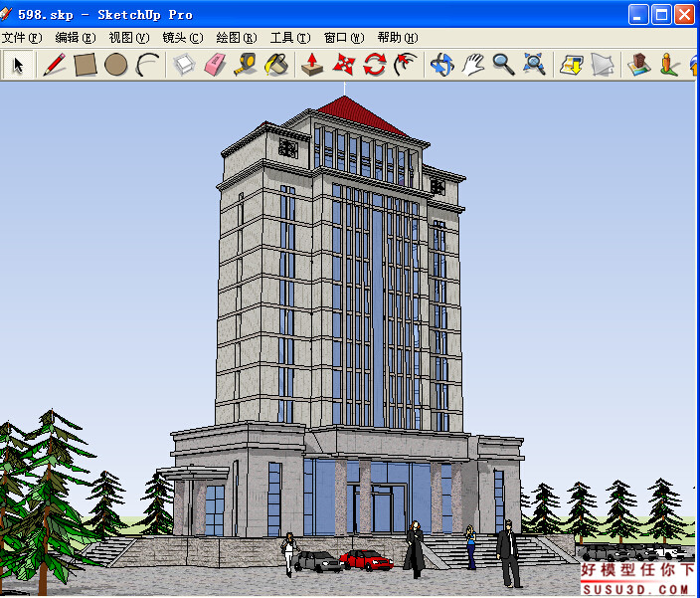The image size is (700, 598).
Task: Click the red car in front of building
Action: pos(366,560)
